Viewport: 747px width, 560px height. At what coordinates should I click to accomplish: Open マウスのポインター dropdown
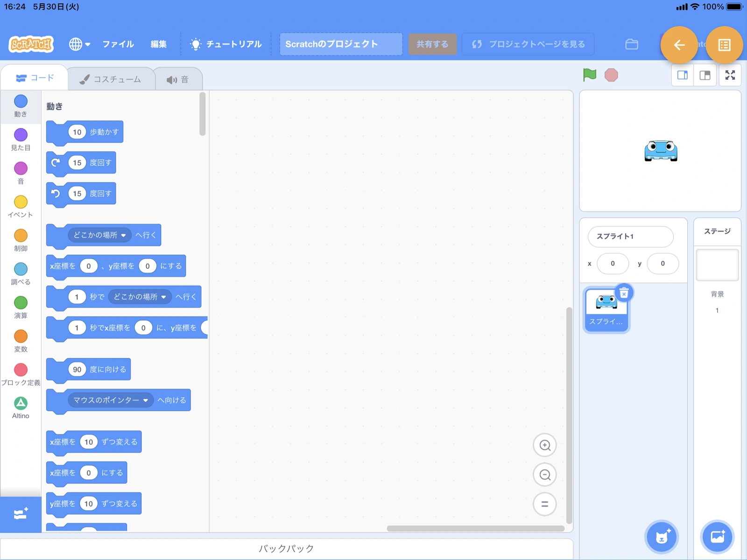[111, 400]
